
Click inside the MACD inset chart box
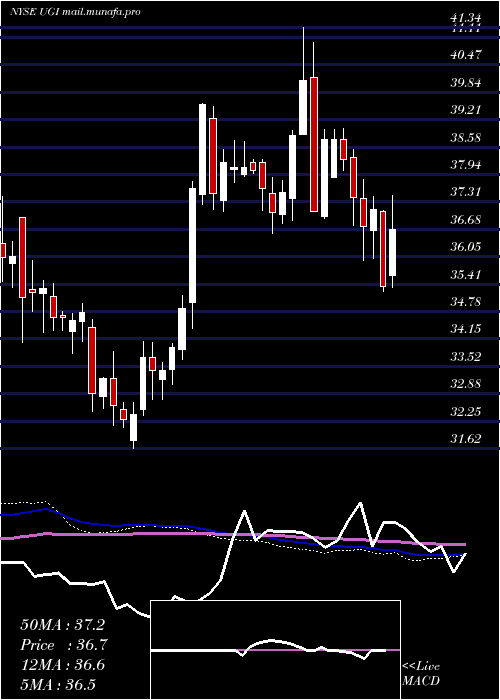click(x=275, y=650)
